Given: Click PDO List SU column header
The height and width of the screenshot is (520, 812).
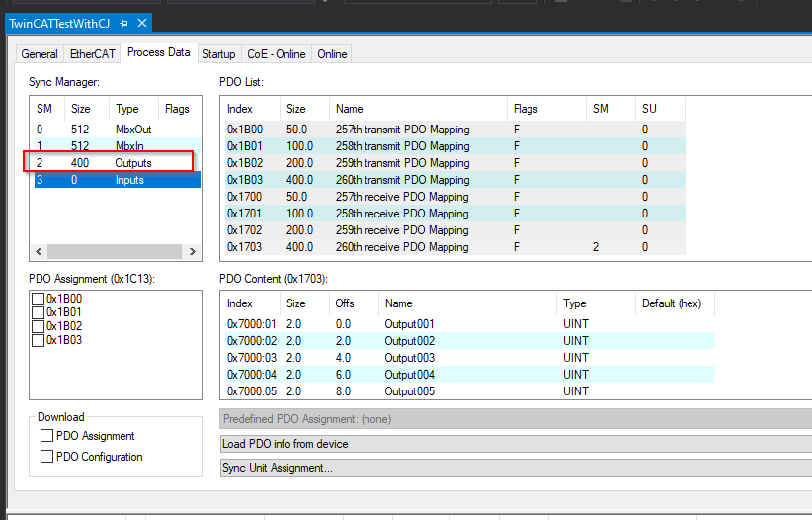Looking at the screenshot, I should coord(660,109).
